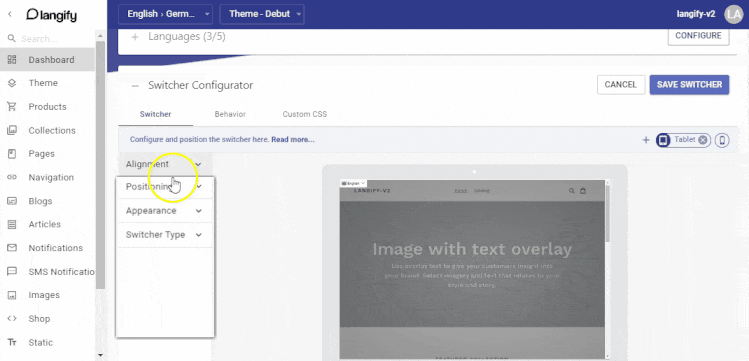
Task: Go to Theme section
Action: (x=43, y=83)
